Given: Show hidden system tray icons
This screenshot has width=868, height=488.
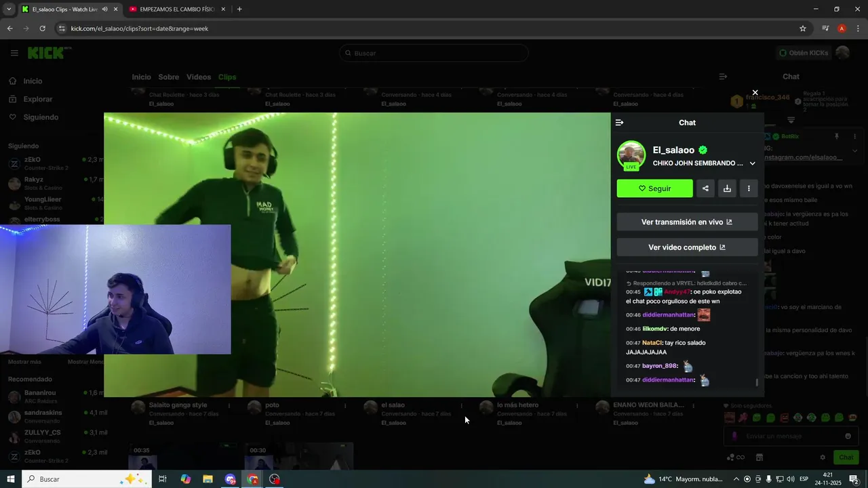Looking at the screenshot, I should pos(736,479).
